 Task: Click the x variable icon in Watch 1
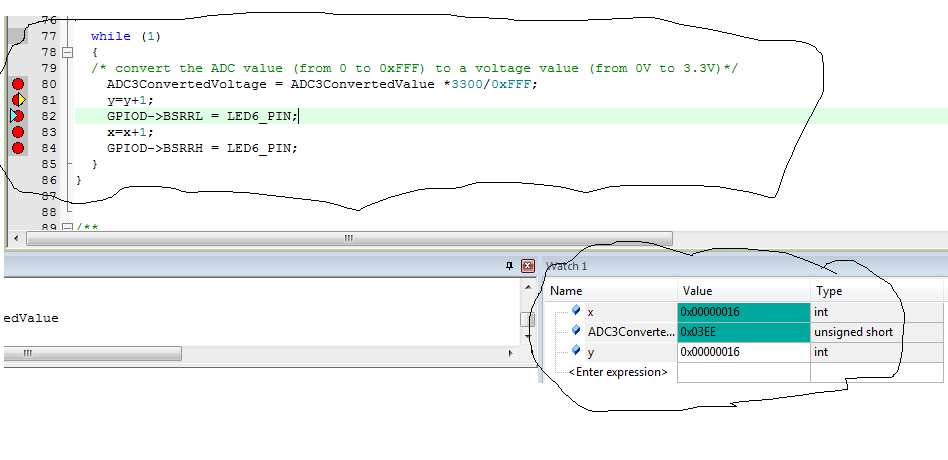[x=576, y=311]
